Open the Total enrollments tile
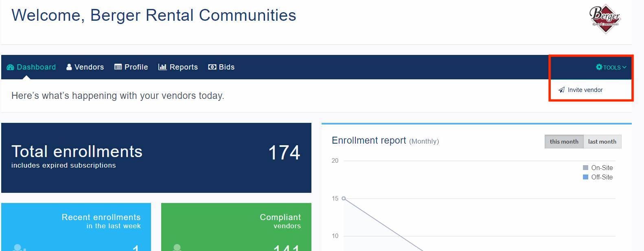Image resolution: width=644 pixels, height=251 pixels. click(x=156, y=158)
